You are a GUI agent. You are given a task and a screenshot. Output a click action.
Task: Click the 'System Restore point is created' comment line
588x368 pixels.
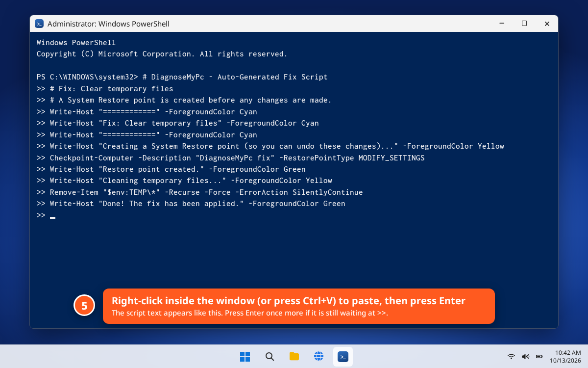[184, 100]
